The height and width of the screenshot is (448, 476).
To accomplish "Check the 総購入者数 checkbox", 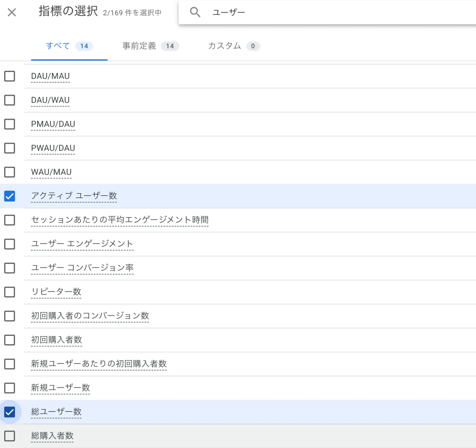I will 10,436.
